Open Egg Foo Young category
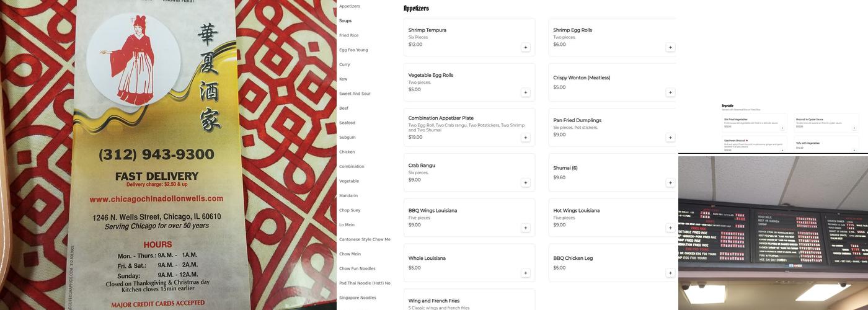This screenshot has width=868, height=310. click(353, 50)
